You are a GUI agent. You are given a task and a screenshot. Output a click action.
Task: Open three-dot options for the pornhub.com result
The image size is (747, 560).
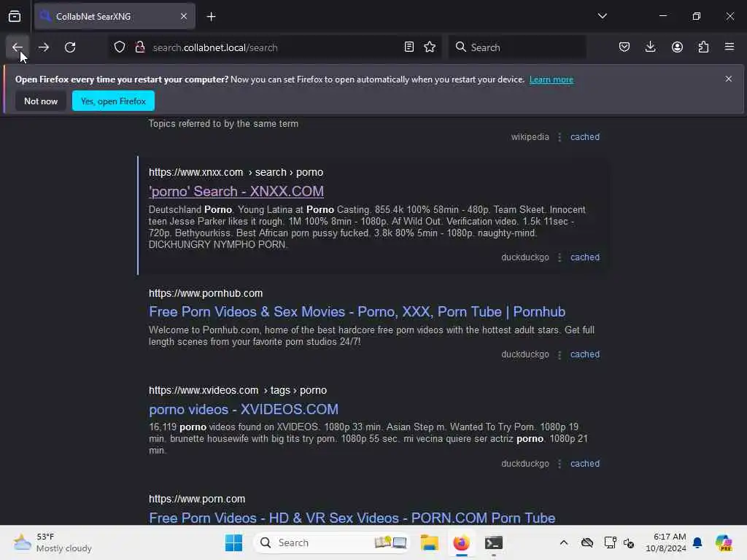560,354
